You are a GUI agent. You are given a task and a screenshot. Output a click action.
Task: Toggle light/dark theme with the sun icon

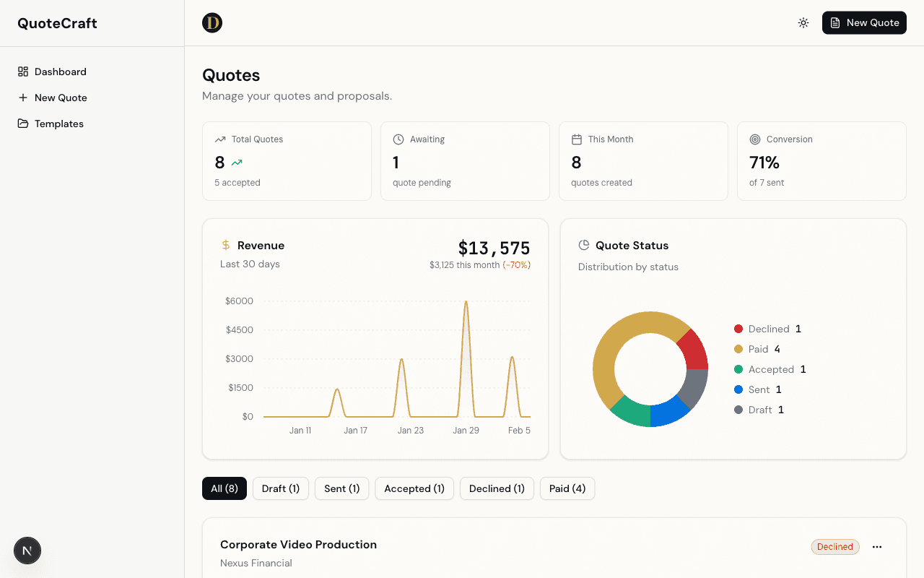803,22
